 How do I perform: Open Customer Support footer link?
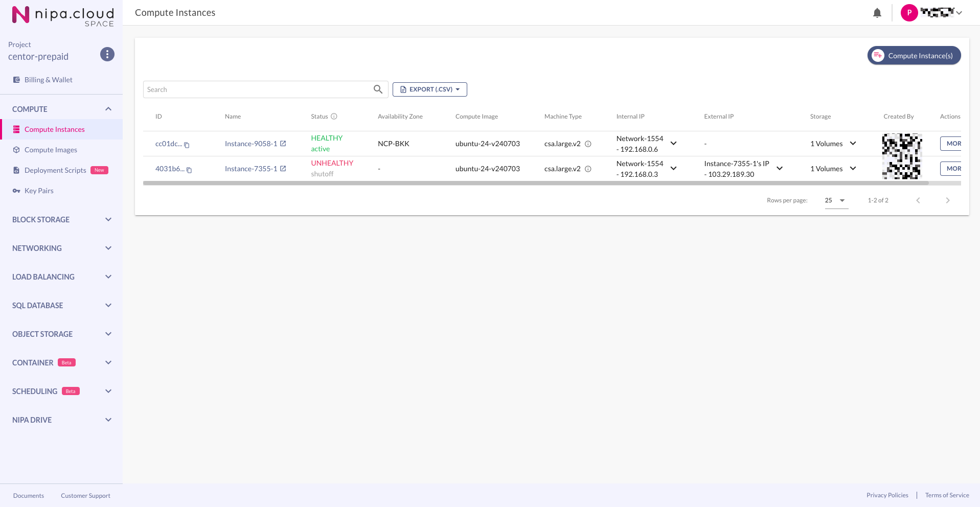tap(85, 496)
